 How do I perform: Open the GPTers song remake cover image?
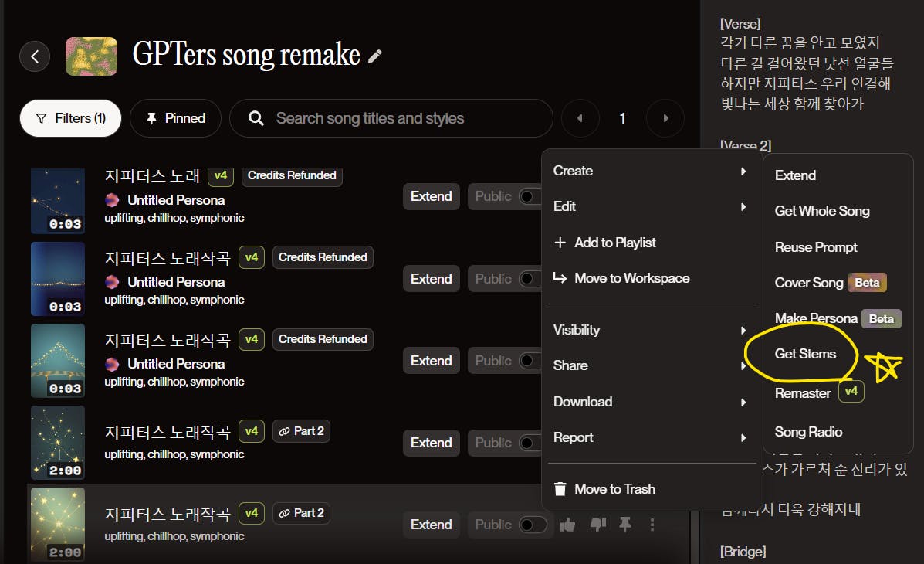(91, 56)
